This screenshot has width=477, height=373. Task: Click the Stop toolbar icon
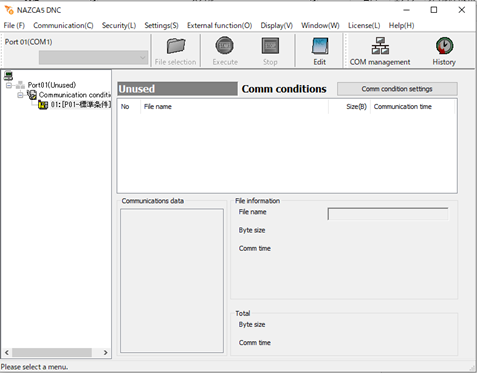click(270, 46)
